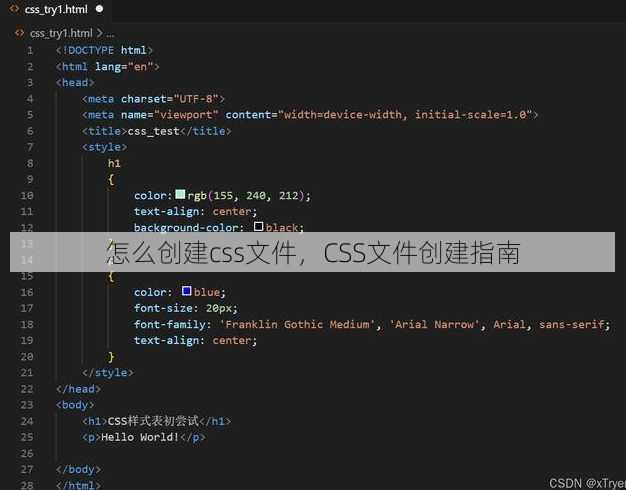Click the closing html tag on line 28
626x490 pixels.
click(x=78, y=485)
